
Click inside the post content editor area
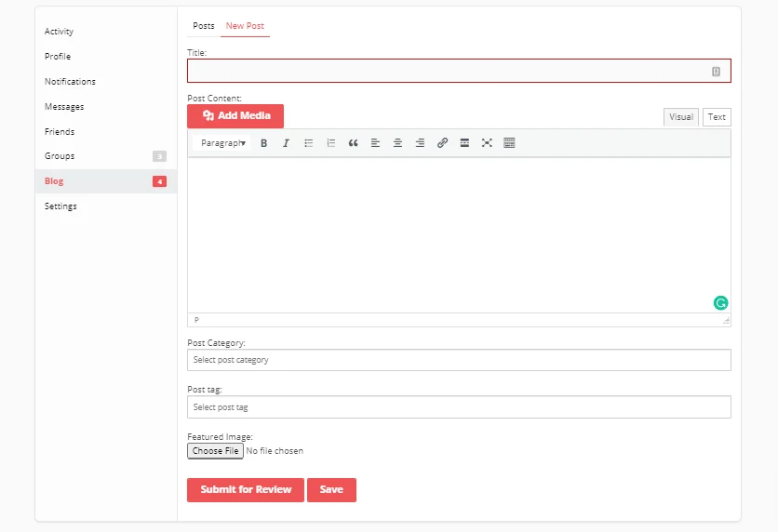coord(459,235)
